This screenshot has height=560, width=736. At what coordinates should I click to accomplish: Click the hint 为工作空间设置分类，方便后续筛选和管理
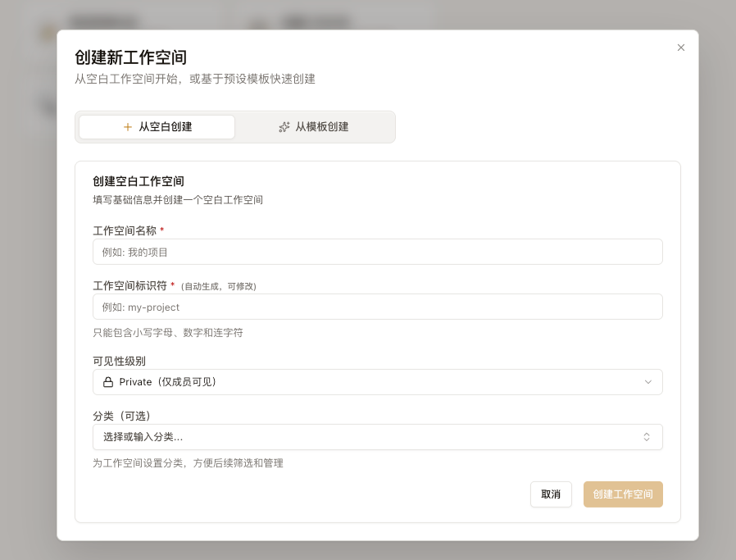tap(188, 463)
